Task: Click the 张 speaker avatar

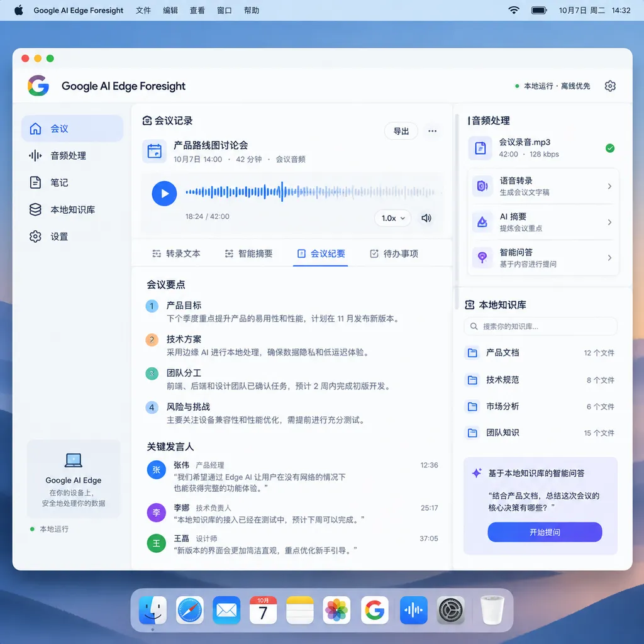Action: [156, 470]
